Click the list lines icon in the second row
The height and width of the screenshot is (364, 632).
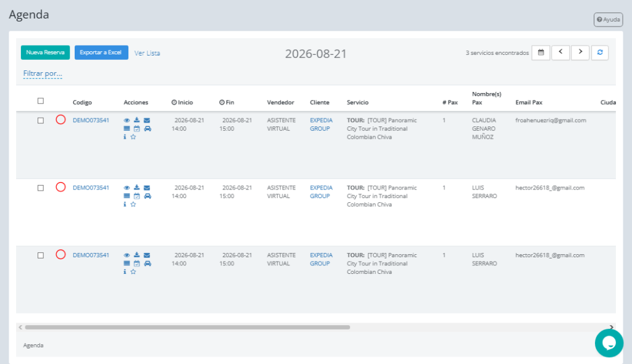127,196
